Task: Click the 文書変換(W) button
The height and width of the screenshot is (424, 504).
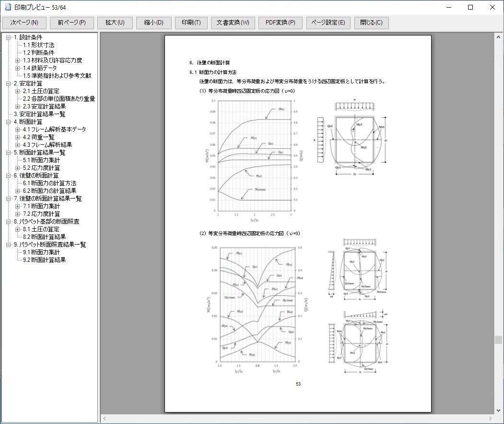Action: coord(233,23)
